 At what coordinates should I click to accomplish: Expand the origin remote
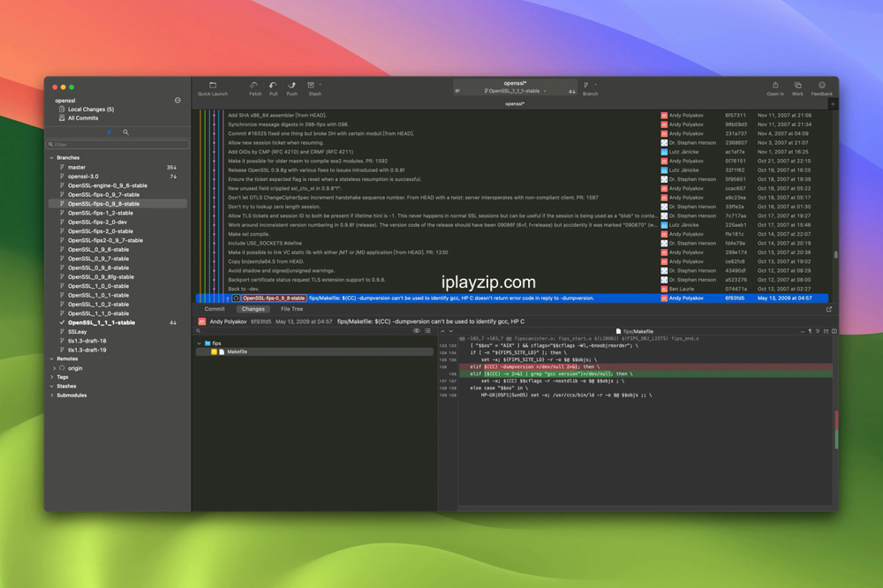point(55,368)
